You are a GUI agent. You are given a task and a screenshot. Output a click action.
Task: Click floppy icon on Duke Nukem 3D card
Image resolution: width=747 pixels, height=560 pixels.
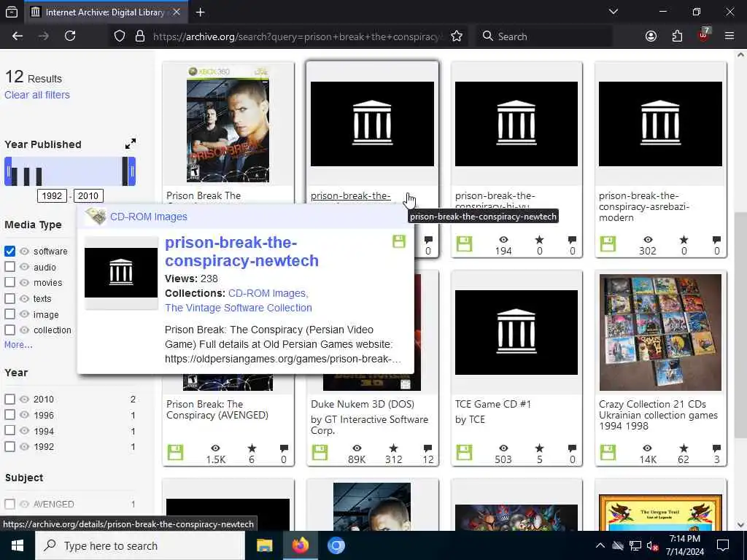(x=320, y=452)
